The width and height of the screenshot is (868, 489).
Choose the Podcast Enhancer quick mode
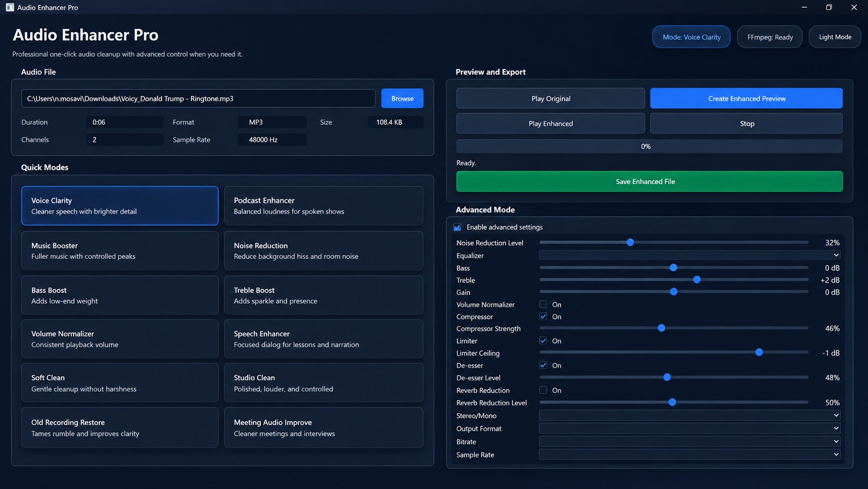point(323,206)
